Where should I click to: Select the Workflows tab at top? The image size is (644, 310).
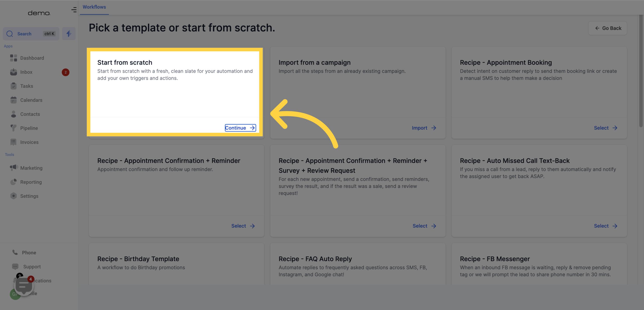[94, 7]
